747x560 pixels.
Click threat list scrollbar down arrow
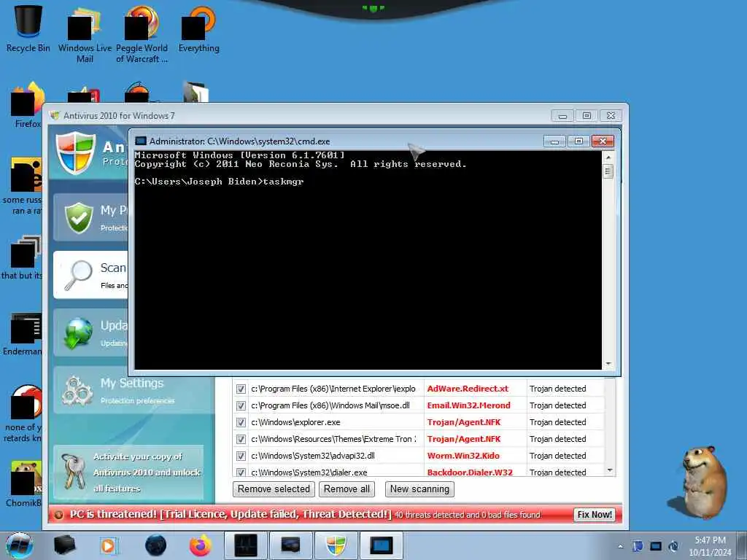click(x=610, y=470)
